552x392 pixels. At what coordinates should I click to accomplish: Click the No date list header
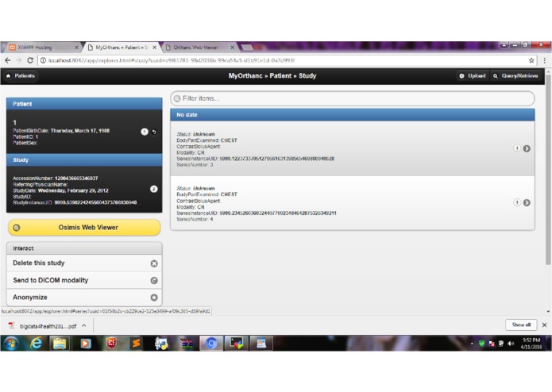(353, 115)
